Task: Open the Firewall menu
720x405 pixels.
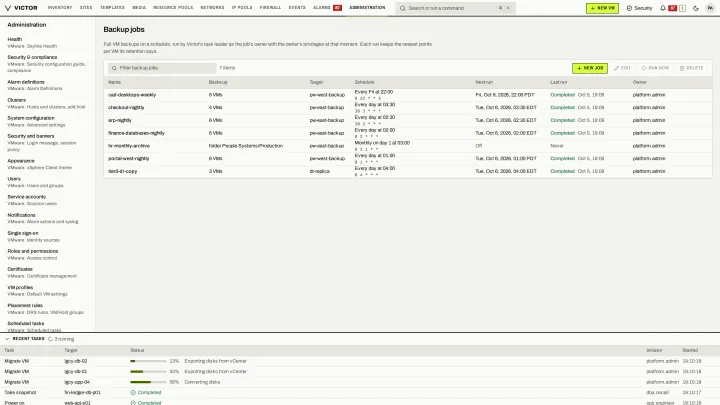Action: [x=270, y=8]
